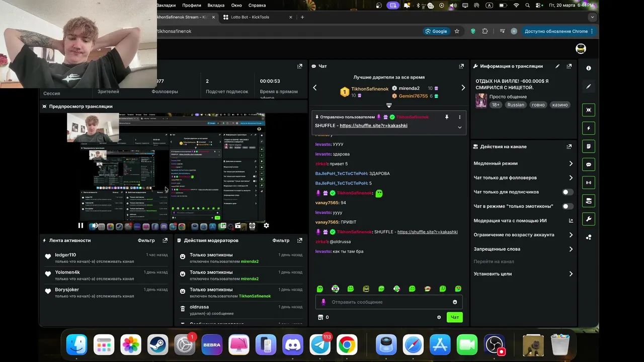Open the Профили menu
The width and height of the screenshot is (644, 362).
click(192, 5)
